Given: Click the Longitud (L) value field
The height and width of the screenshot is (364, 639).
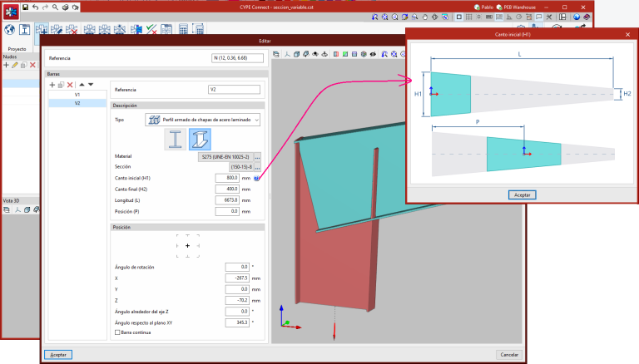Looking at the screenshot, I should tap(226, 200).
